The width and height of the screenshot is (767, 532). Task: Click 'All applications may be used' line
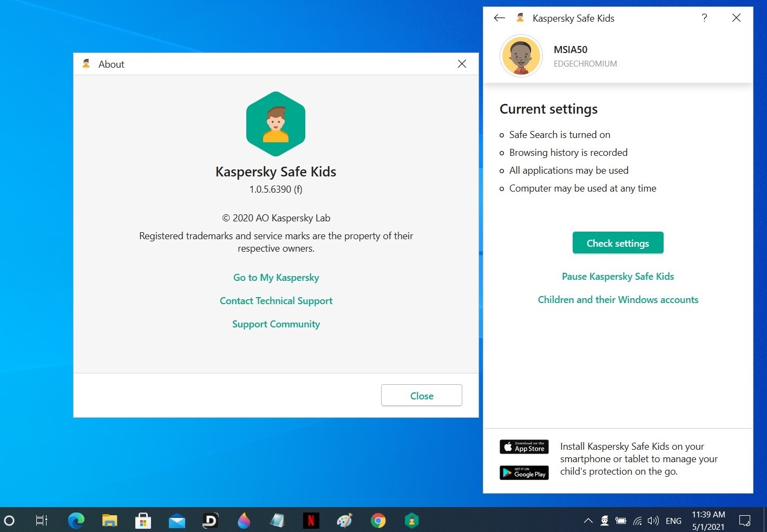(x=569, y=170)
